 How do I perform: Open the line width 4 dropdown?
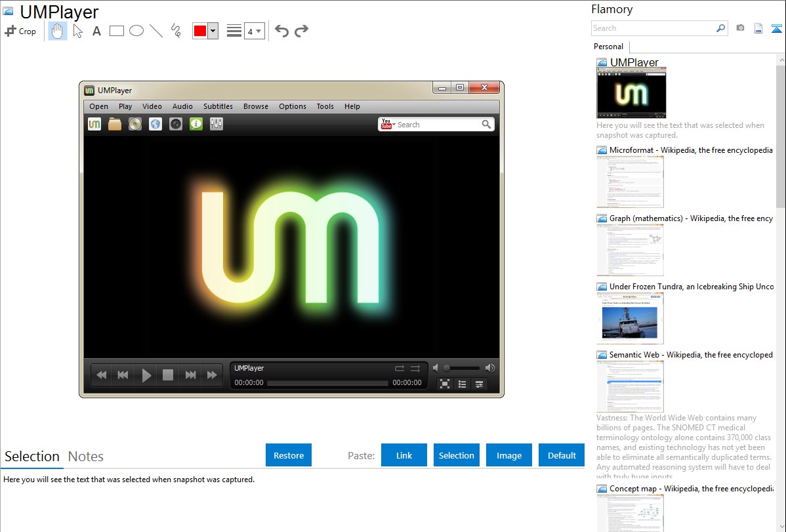(255, 31)
